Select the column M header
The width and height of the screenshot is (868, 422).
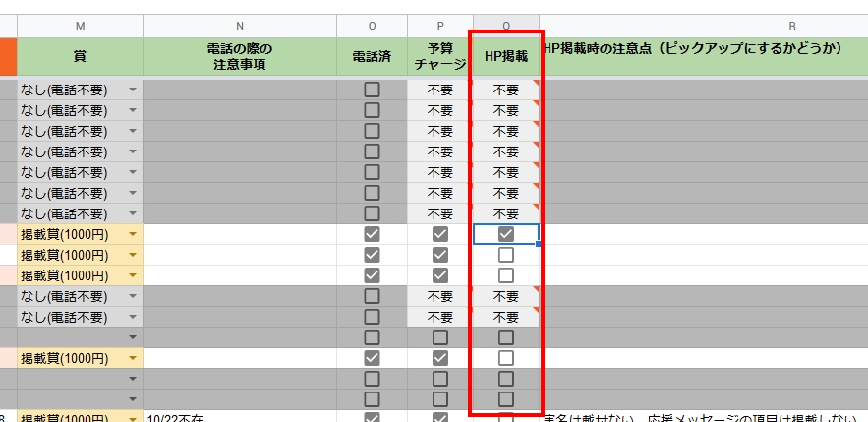pos(80,26)
